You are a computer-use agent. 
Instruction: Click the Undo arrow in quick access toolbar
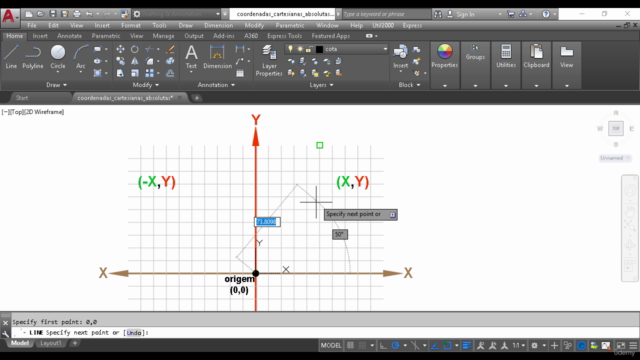(x=89, y=14)
